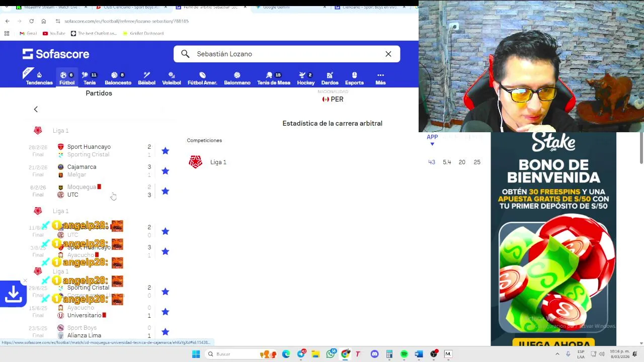Open the Balonmano sport tab
This screenshot has width=644, height=362.
tap(237, 78)
